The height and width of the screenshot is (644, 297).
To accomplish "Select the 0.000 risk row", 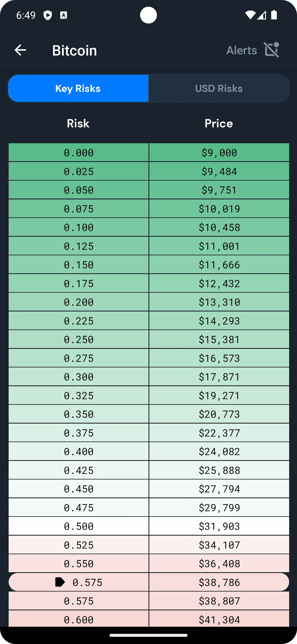I will click(x=79, y=153).
